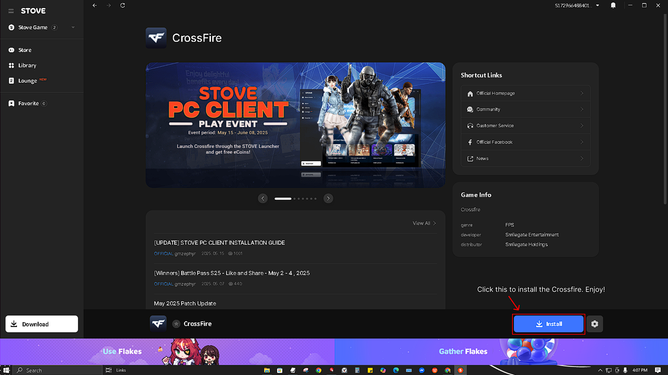Install CrossFire with the blue button
The height and width of the screenshot is (375, 668).
[x=548, y=324]
